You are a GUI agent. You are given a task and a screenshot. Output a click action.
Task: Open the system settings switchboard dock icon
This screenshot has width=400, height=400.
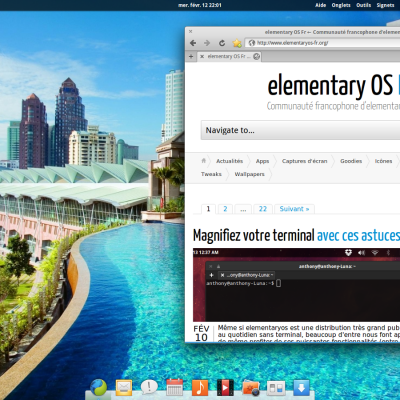coord(276,388)
